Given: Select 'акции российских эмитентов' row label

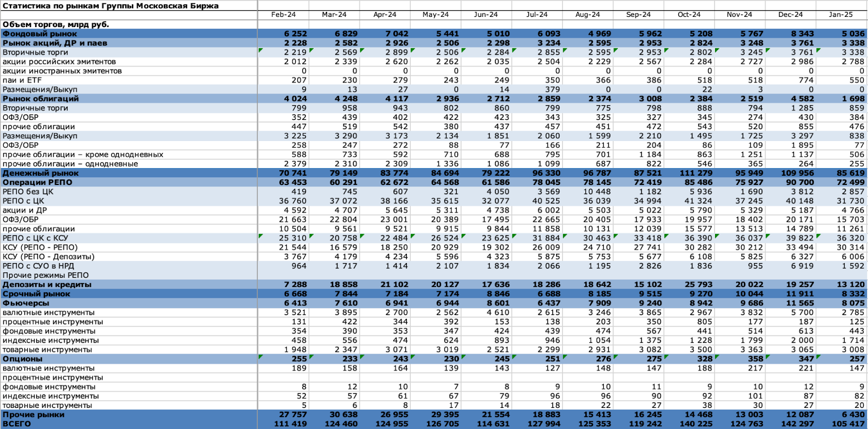Looking at the screenshot, I should point(59,61).
